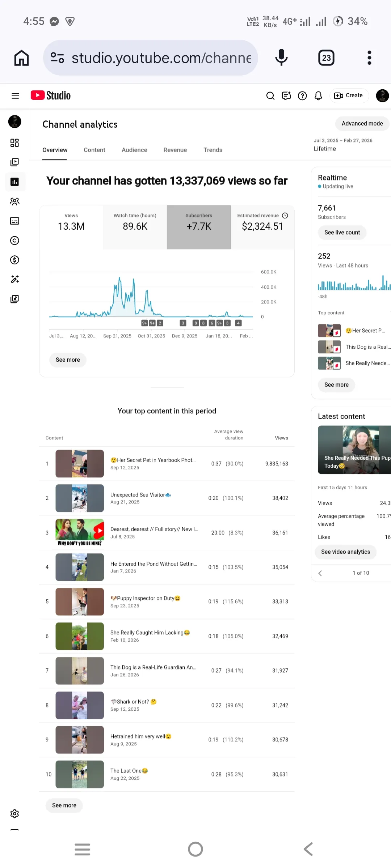Image resolution: width=391 pixels, height=868 pixels.
Task: Tap the voice search microphone
Action: click(281, 58)
